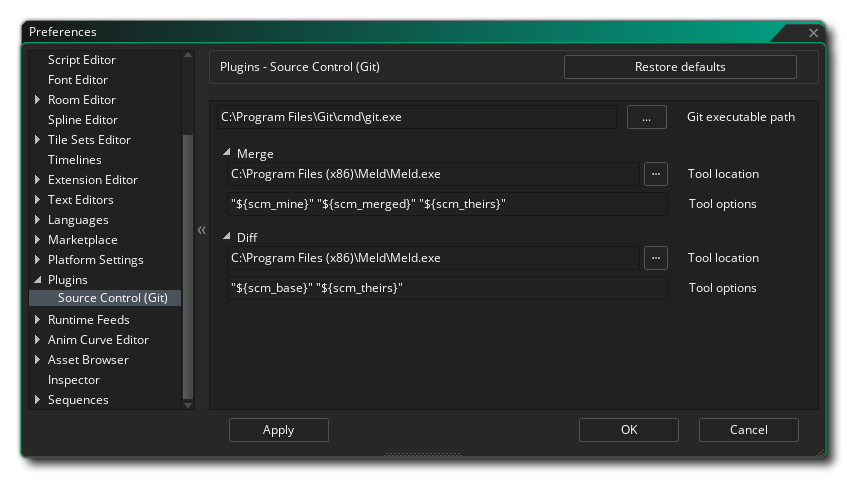Collapse the Plugins tree node
Screen dimensions: 847x484
pos(37,279)
